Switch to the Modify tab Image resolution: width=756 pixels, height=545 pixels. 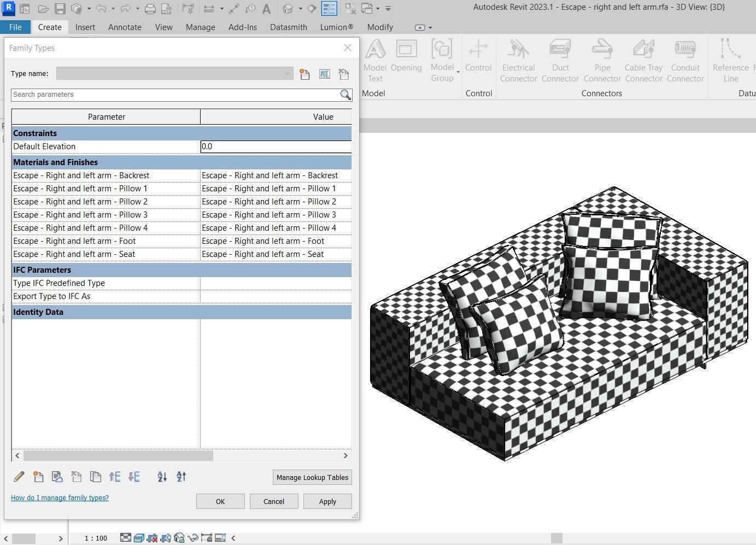click(380, 27)
